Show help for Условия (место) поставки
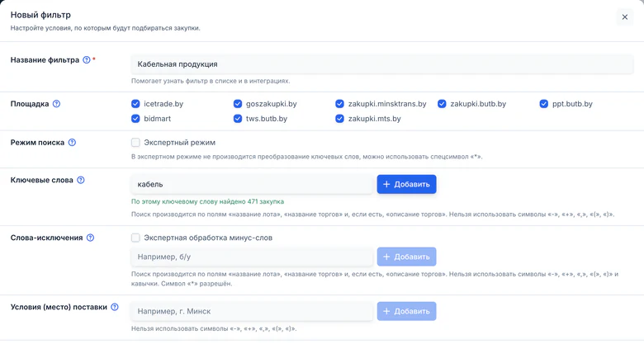644x344 pixels. pos(115,307)
